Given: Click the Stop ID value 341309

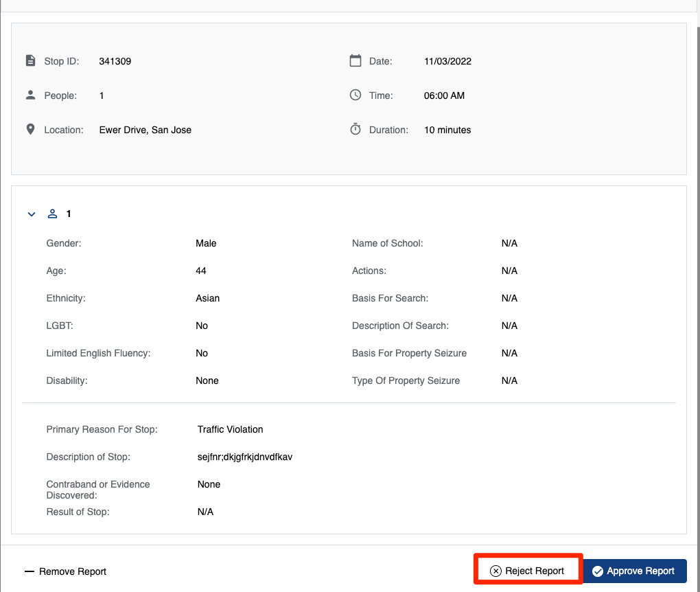Looking at the screenshot, I should (114, 60).
